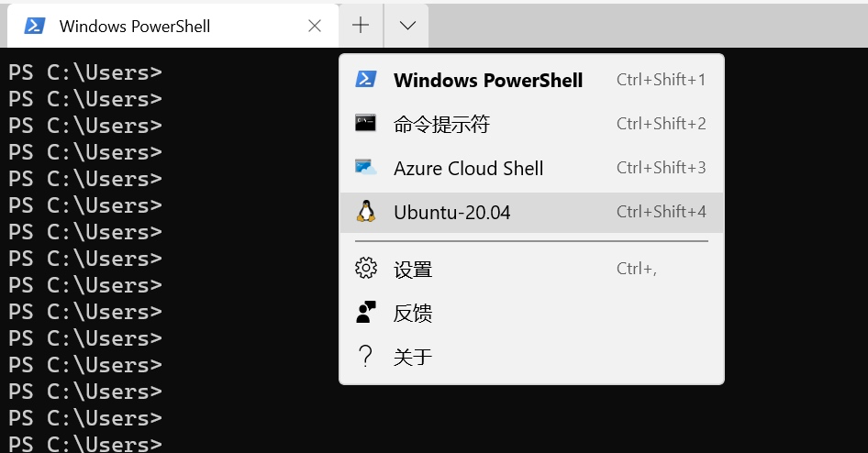Open 设置 from the dropdown menu
The width and height of the screenshot is (868, 453).
pyautogui.click(x=413, y=269)
